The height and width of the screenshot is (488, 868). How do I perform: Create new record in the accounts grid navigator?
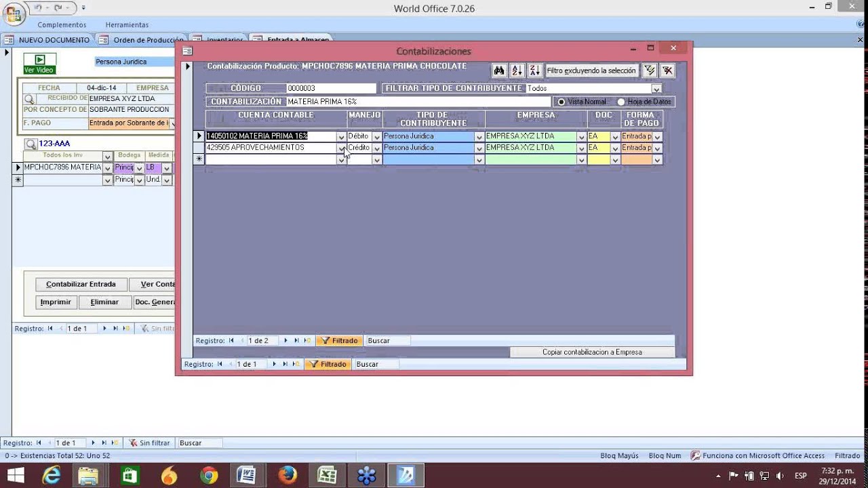click(308, 341)
